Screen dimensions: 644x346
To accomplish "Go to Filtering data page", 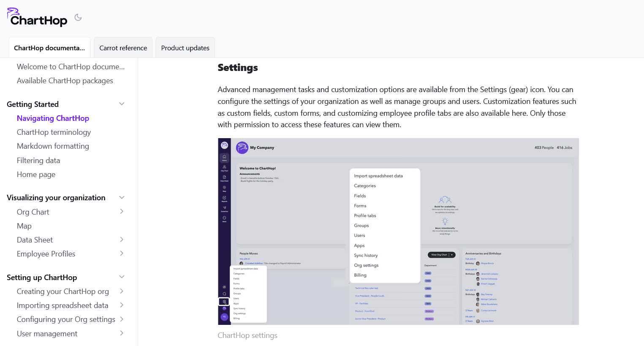I will coord(38,161).
